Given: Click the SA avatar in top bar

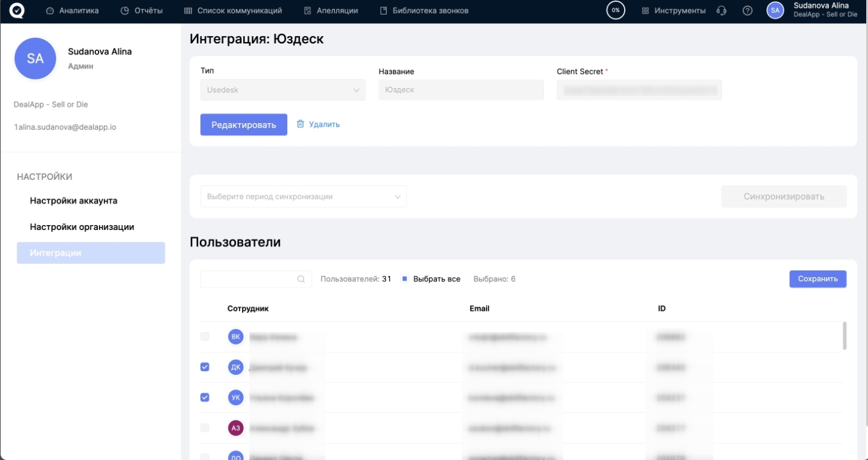Looking at the screenshot, I should 775,11.
